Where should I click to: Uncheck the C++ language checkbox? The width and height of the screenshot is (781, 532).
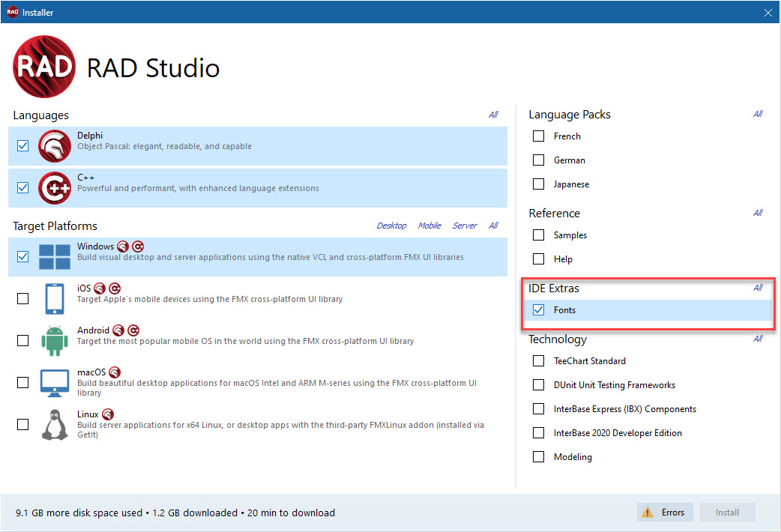(x=23, y=188)
